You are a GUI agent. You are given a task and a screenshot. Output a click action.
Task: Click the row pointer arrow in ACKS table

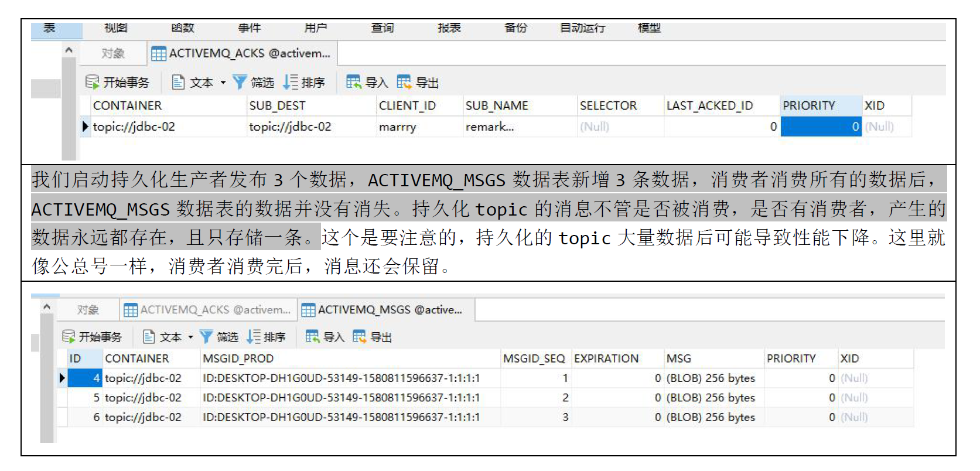(86, 127)
